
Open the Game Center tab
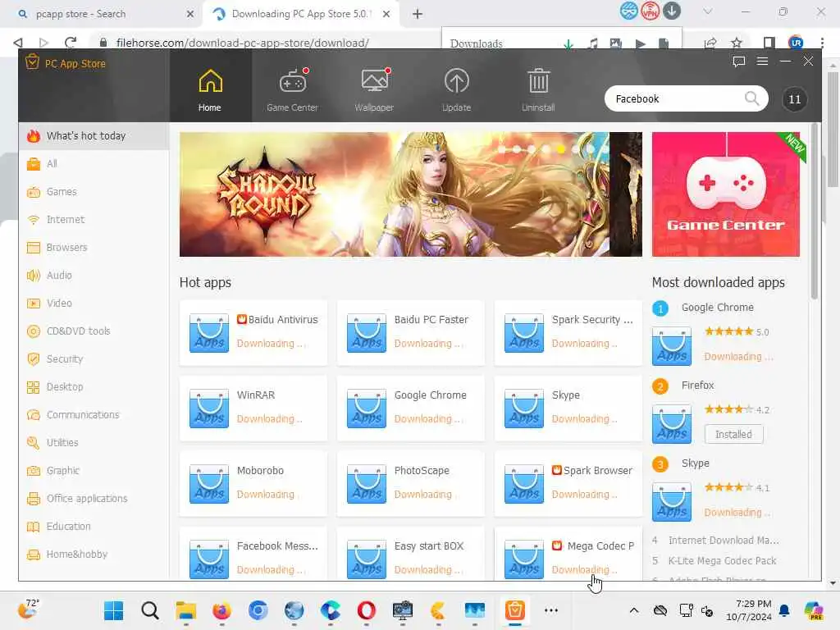(293, 90)
